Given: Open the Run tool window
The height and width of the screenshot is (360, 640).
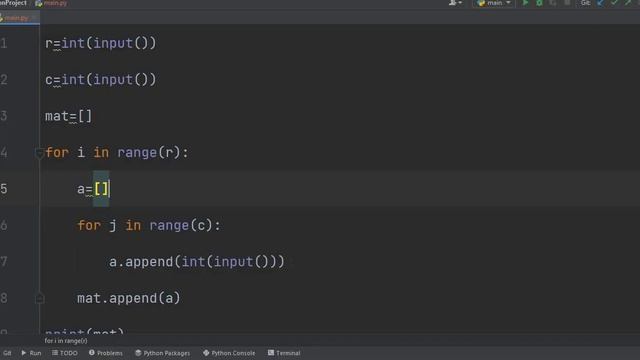Looking at the screenshot, I should tap(31, 353).
